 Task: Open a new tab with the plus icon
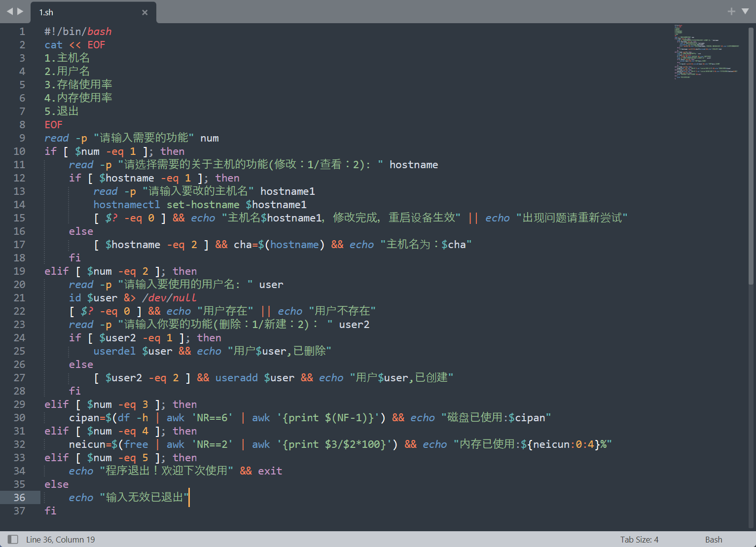pyautogui.click(x=731, y=11)
